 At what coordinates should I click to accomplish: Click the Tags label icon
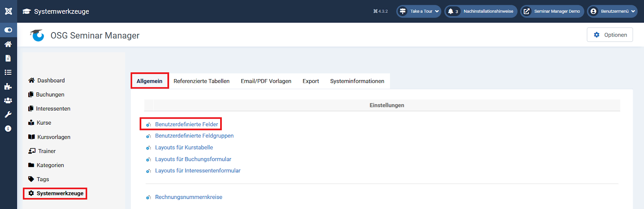(31, 179)
